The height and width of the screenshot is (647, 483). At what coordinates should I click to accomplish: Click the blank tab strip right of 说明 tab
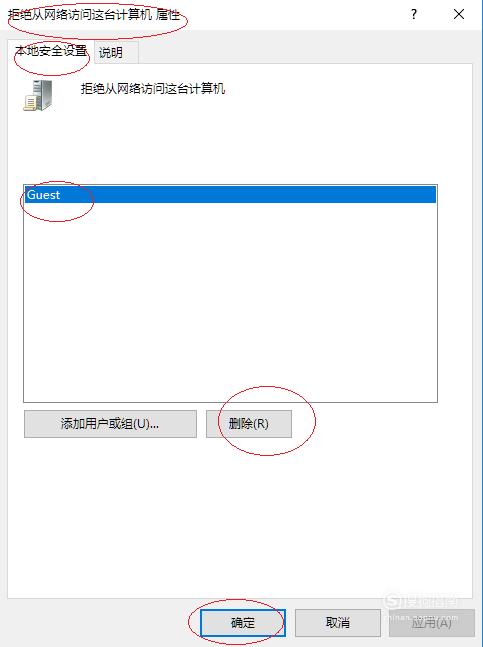tap(305, 52)
